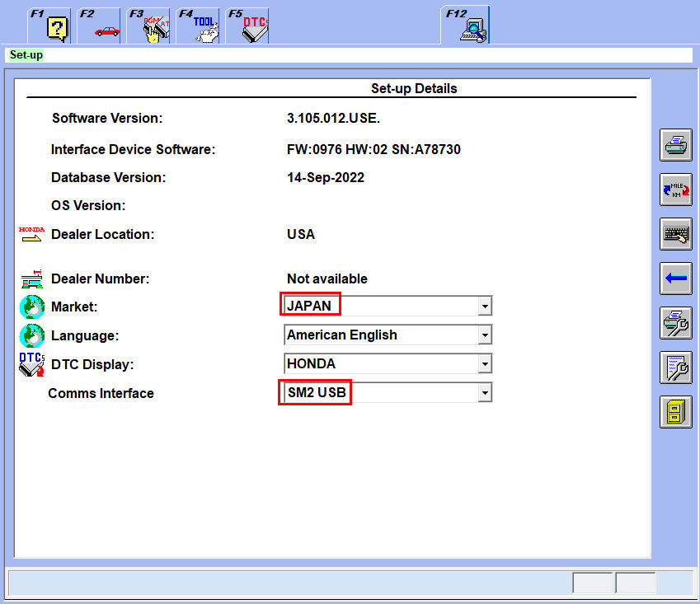700x604 pixels.
Task: Click the Set-up title label
Action: (26, 55)
